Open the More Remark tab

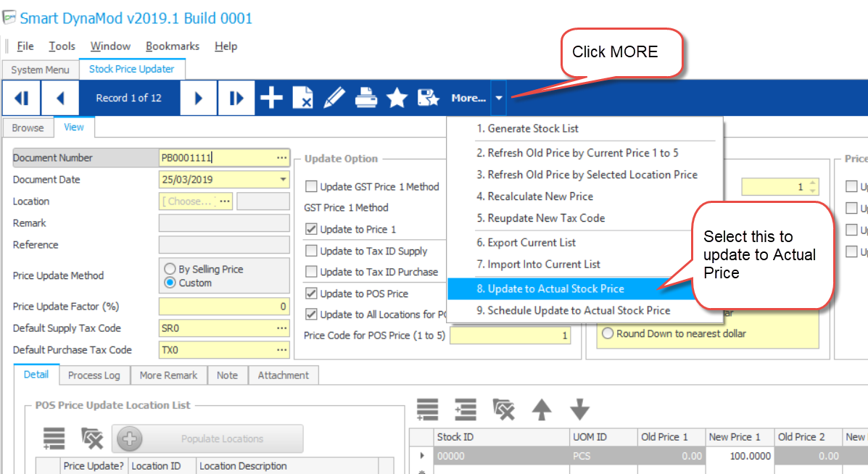point(168,375)
